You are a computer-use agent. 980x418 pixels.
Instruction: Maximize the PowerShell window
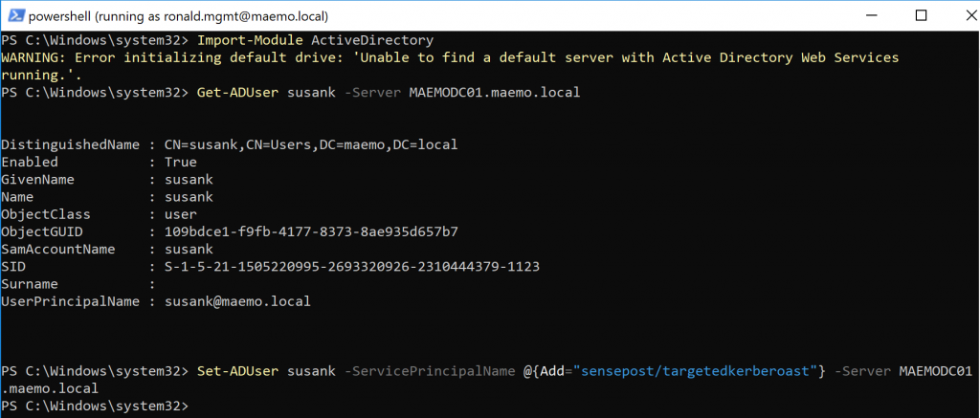tap(921, 15)
